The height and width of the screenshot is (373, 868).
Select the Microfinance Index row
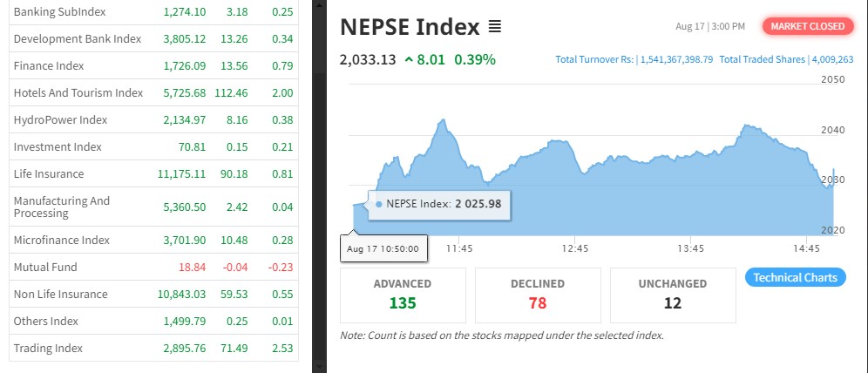pos(61,240)
